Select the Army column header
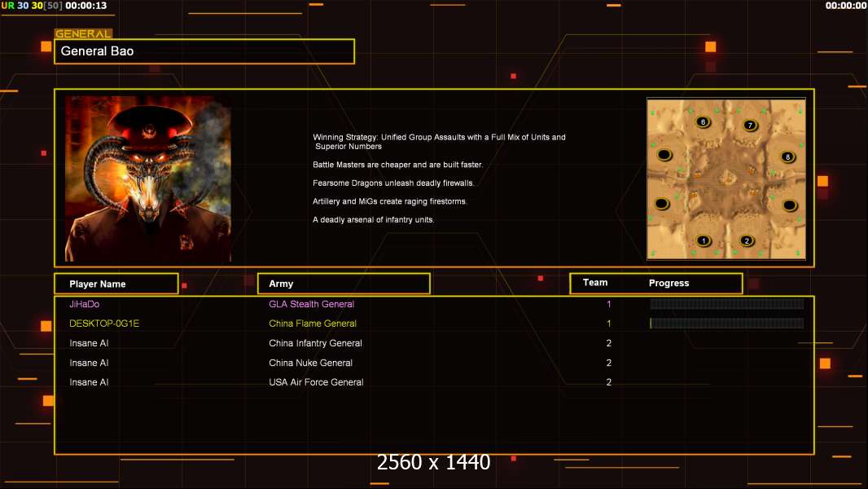The width and height of the screenshot is (868, 489). coord(344,284)
